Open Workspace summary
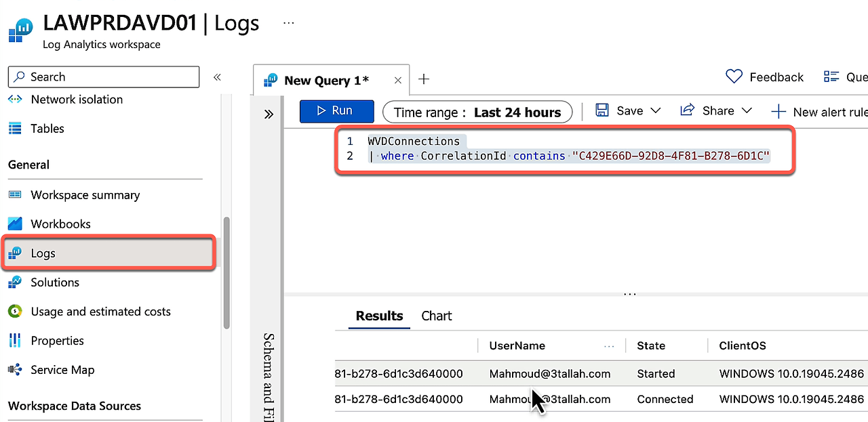868x422 pixels. 85,195
